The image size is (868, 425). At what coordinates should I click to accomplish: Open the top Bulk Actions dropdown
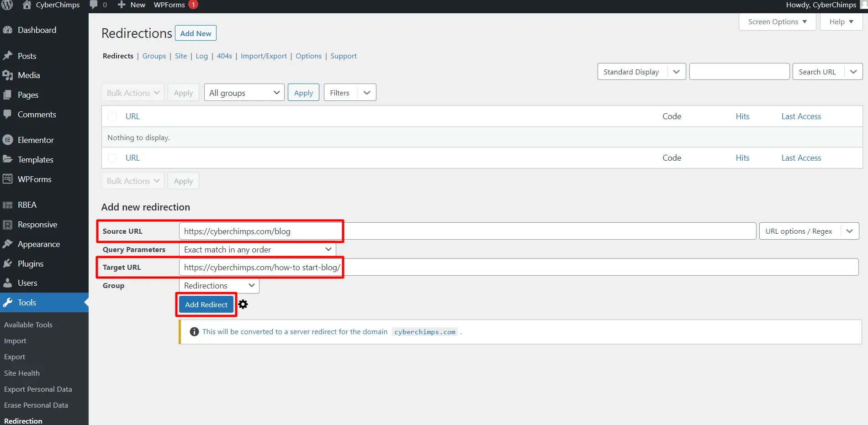coord(133,93)
